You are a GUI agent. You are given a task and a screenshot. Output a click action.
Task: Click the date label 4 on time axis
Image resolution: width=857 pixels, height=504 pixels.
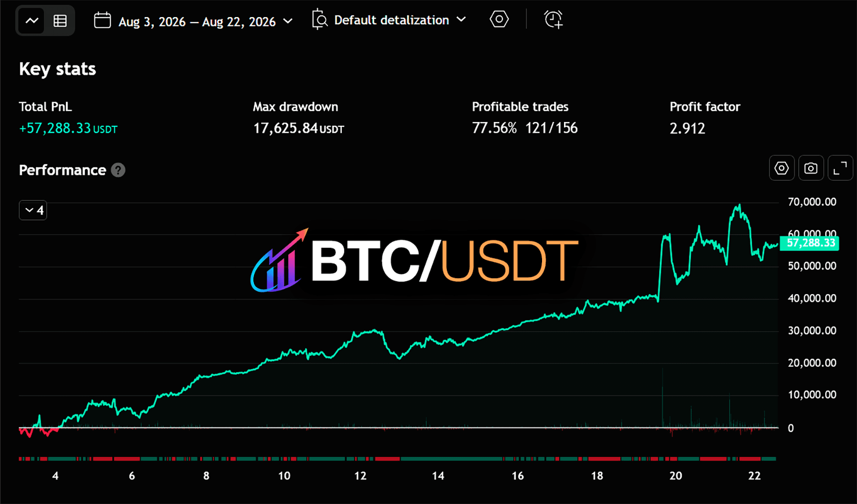(55, 476)
